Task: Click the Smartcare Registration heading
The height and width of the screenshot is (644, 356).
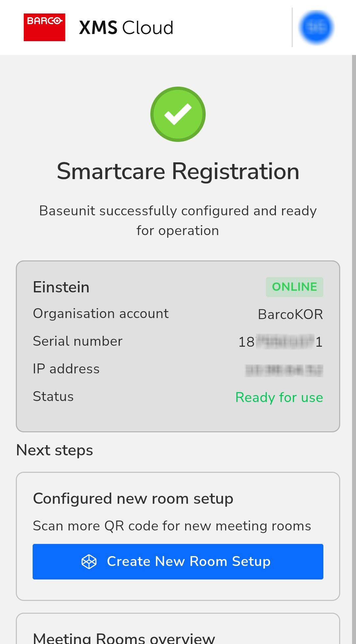Action: click(x=178, y=172)
